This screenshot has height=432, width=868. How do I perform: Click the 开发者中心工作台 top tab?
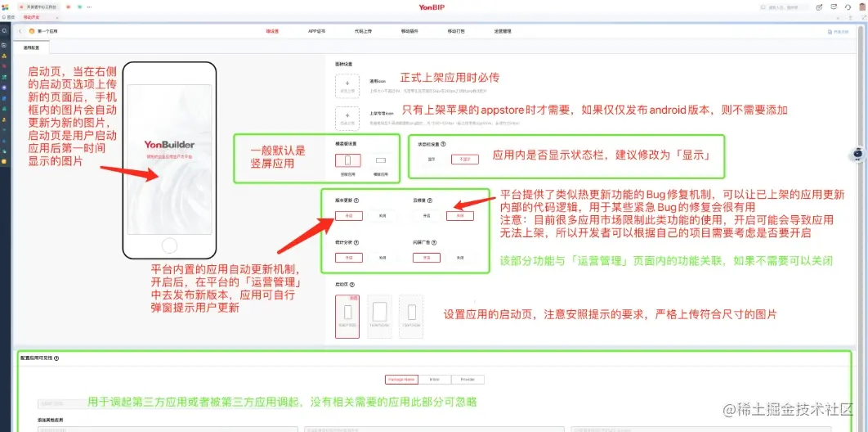[x=37, y=7]
